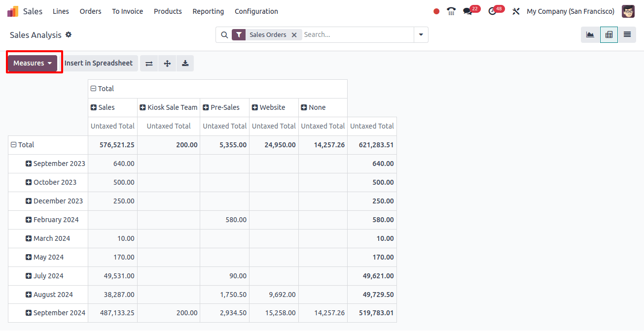Click the Sales app name

coord(33,11)
